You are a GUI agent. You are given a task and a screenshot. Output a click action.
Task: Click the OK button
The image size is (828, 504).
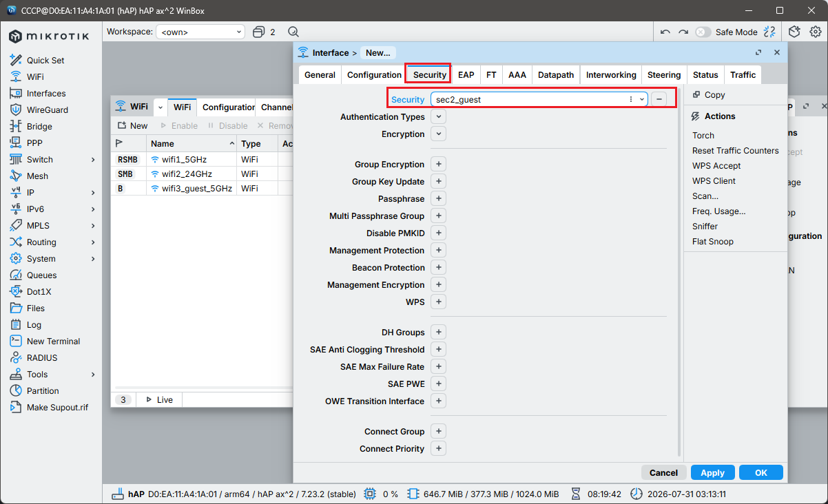pyautogui.click(x=761, y=473)
